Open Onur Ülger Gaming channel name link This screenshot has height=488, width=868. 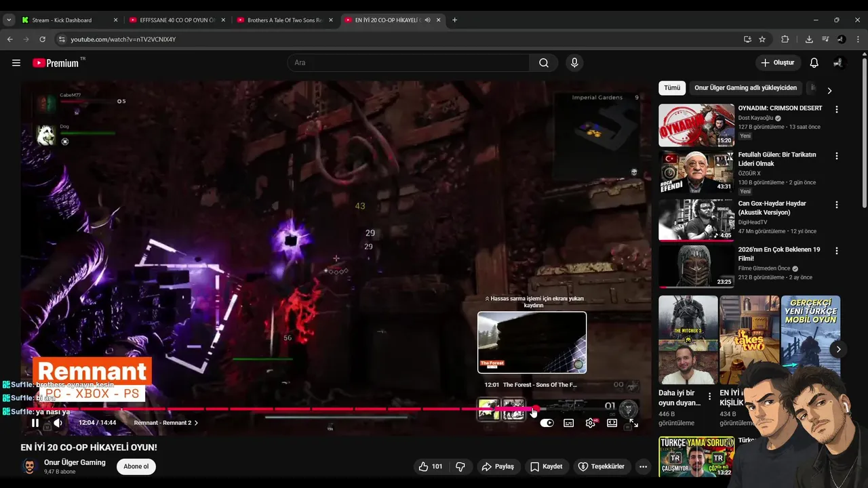click(75, 462)
